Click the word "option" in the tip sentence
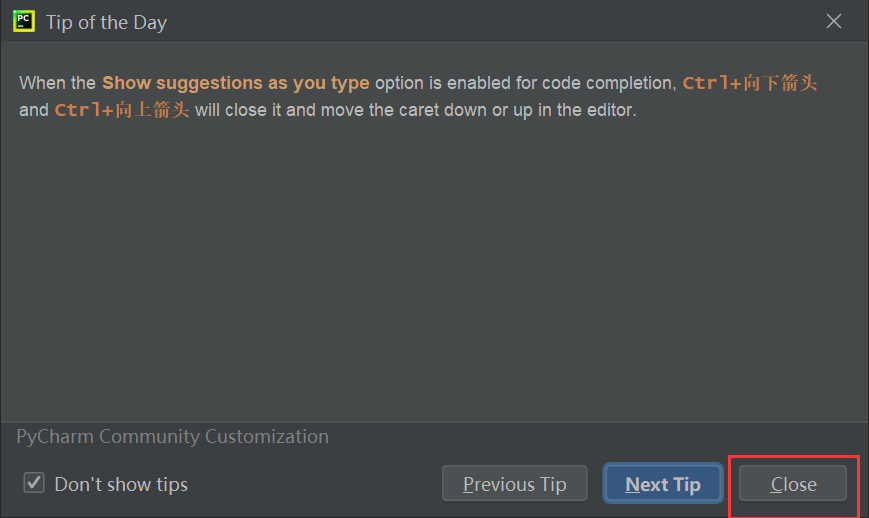 coord(400,83)
